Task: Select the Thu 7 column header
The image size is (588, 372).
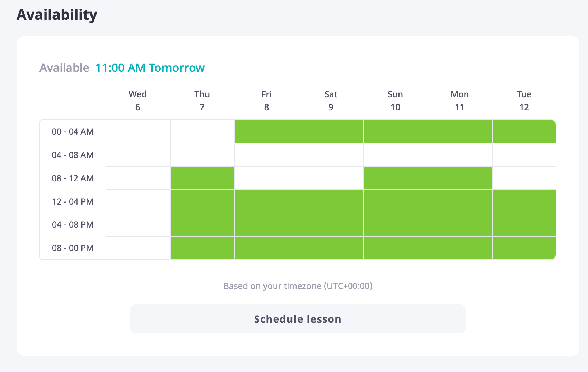Action: tap(202, 101)
